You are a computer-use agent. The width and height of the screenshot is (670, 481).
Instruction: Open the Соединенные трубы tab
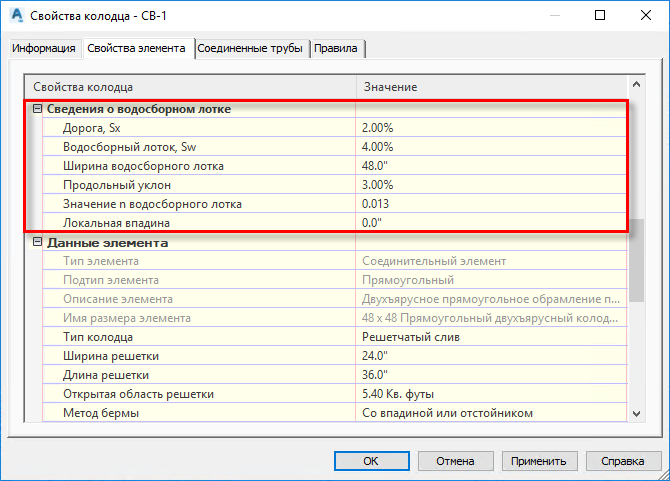[x=250, y=48]
